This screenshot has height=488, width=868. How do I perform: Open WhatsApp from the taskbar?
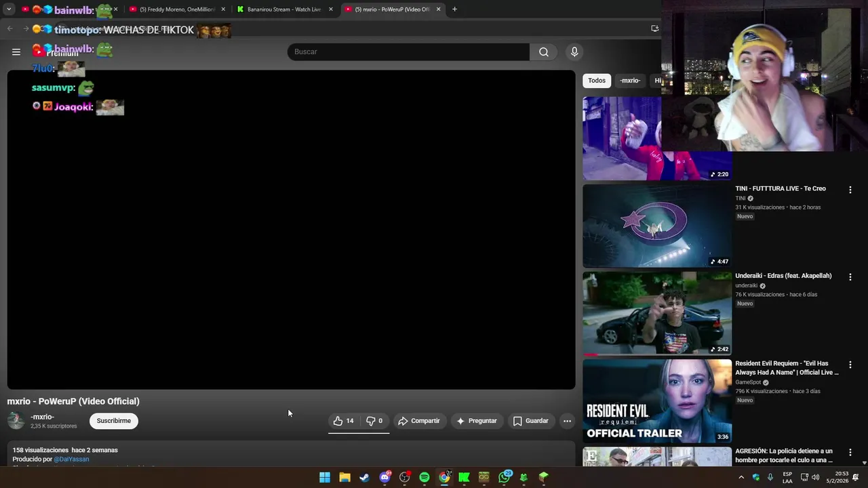point(504,477)
